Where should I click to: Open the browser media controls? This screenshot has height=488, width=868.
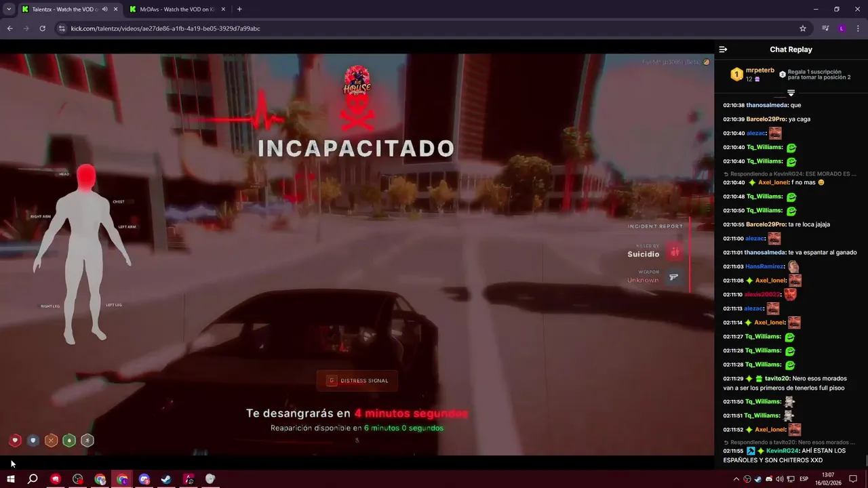pos(825,28)
